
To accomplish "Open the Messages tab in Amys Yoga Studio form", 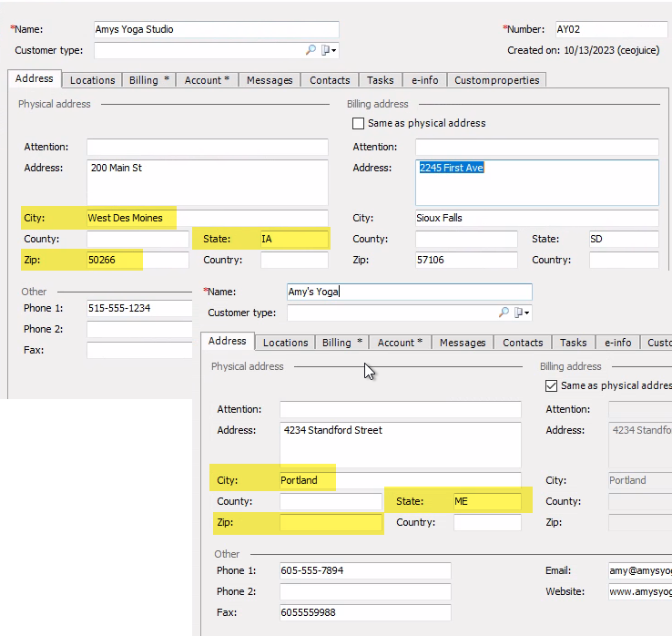I will point(270,80).
